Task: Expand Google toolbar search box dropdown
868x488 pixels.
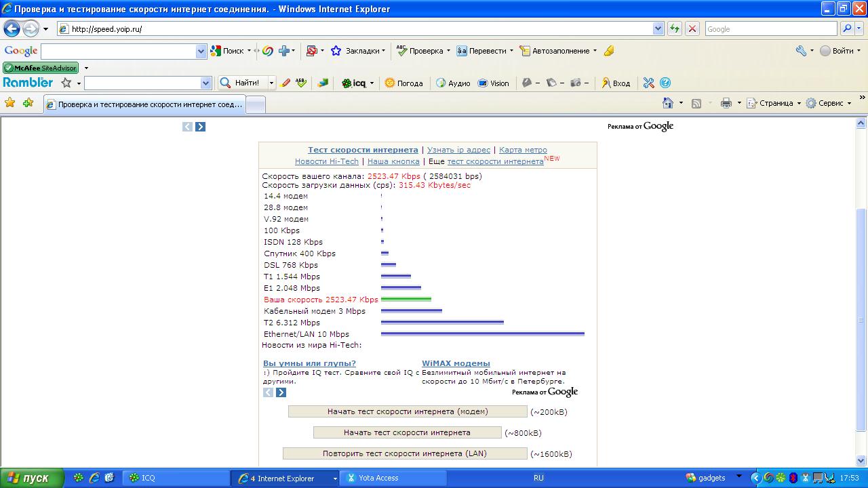Action: click(x=201, y=52)
